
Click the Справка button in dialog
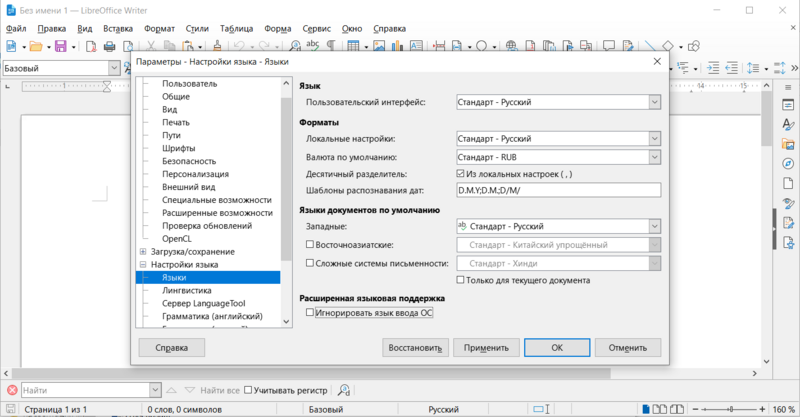tap(171, 348)
